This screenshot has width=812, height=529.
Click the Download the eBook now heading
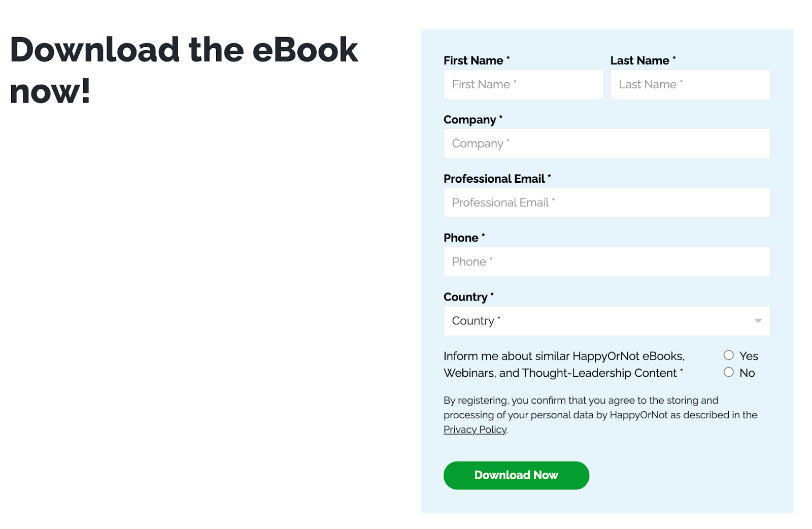pos(184,70)
